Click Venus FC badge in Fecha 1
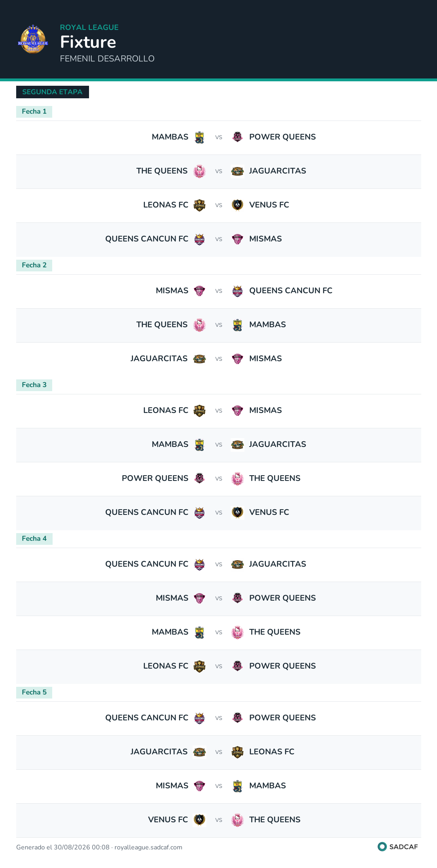 coord(238,205)
